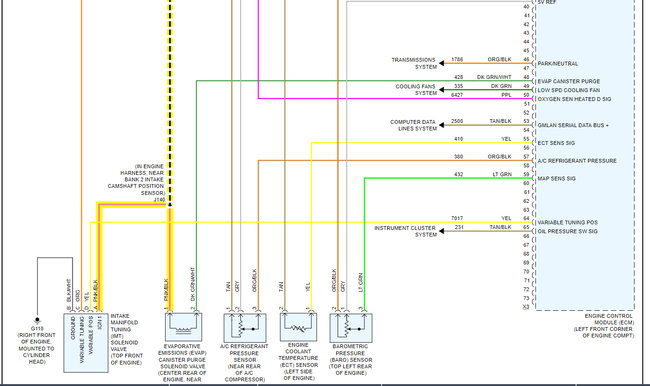The width and height of the screenshot is (650, 386).
Task: Click the COOLING FANS SYSTEM reference text
Action: 416,90
